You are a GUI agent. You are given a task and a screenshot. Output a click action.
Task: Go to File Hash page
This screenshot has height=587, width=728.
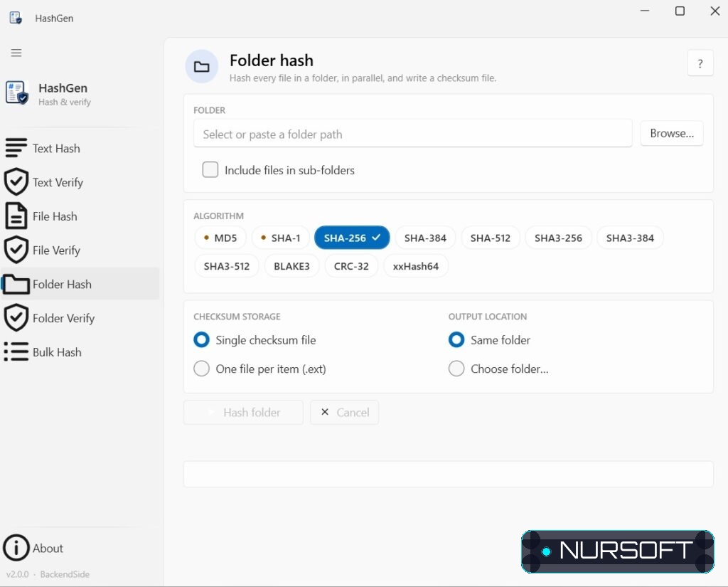[x=55, y=216]
